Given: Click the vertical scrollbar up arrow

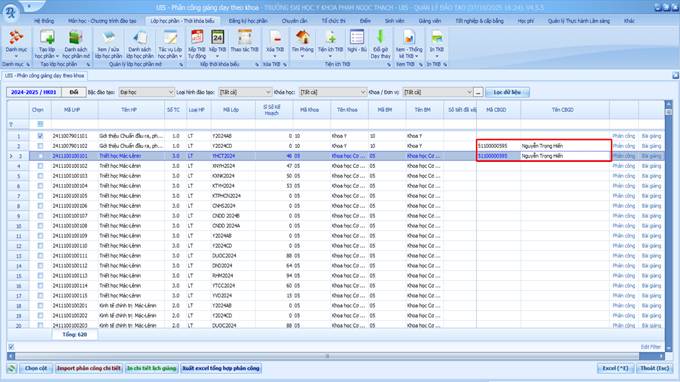Looking at the screenshot, I should [x=669, y=104].
